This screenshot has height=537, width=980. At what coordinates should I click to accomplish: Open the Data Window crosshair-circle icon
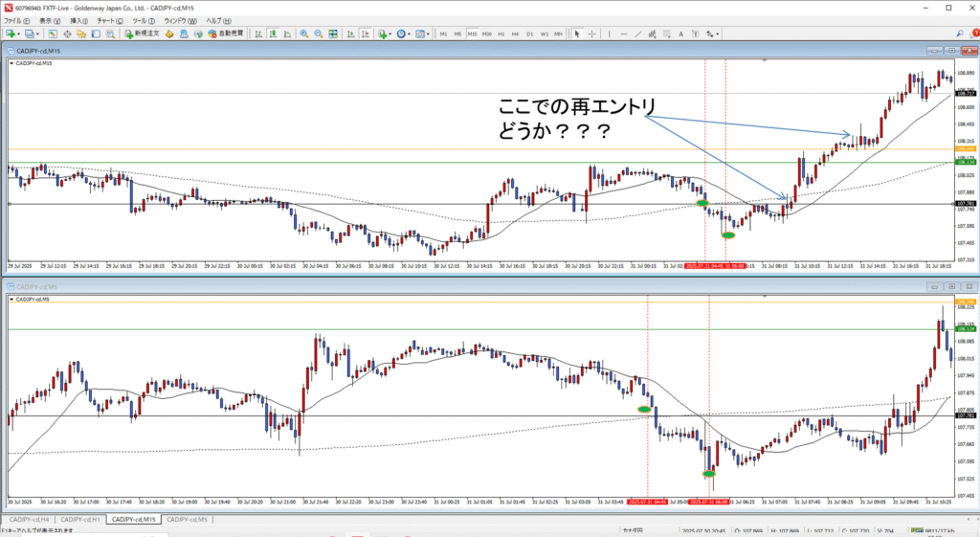pyautogui.click(x=67, y=34)
